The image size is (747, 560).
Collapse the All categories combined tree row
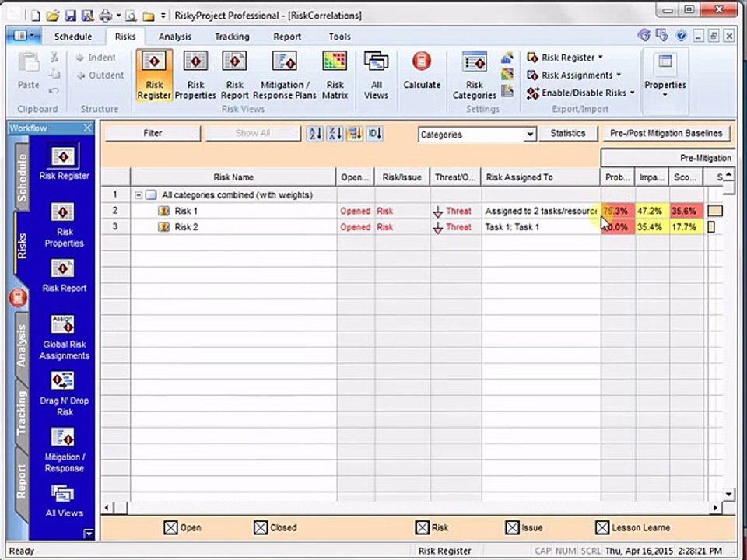(x=139, y=195)
